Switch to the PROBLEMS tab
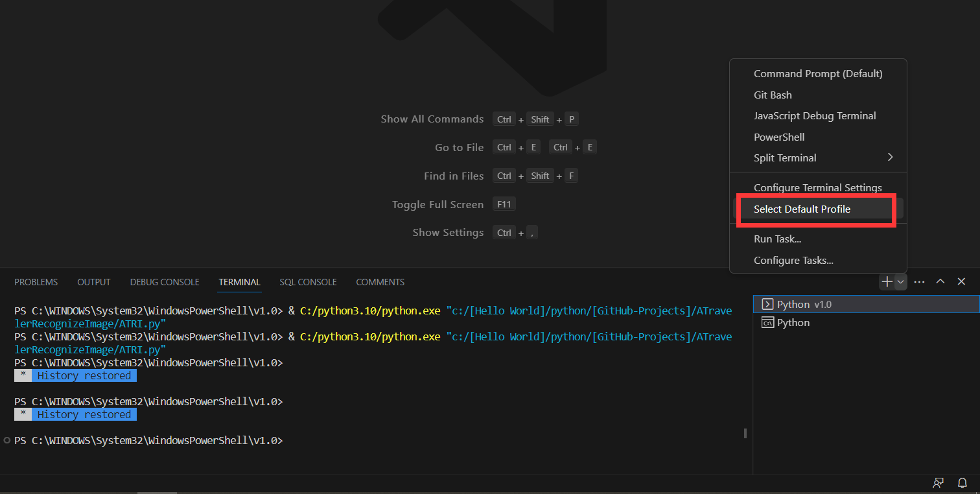 click(36, 281)
